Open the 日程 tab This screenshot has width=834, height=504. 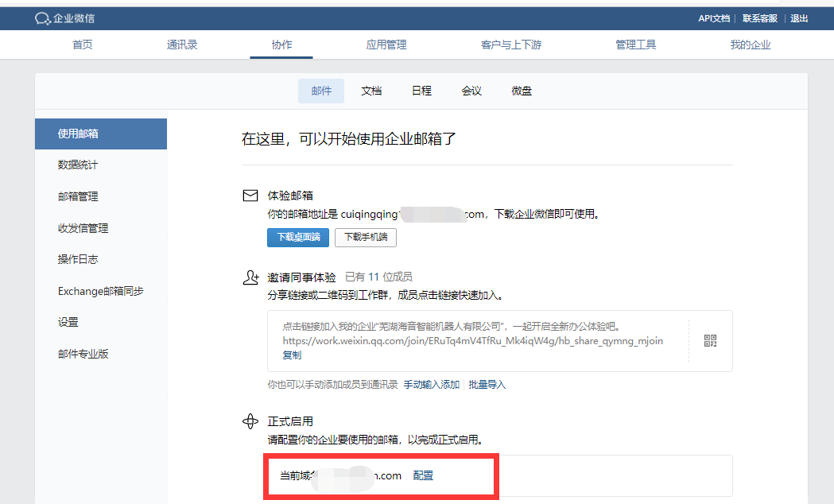tap(421, 91)
